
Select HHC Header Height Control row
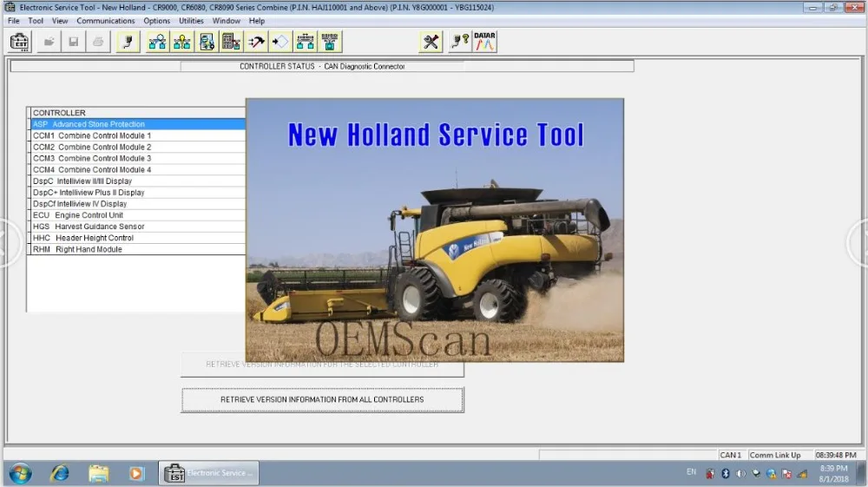pyautogui.click(x=138, y=238)
